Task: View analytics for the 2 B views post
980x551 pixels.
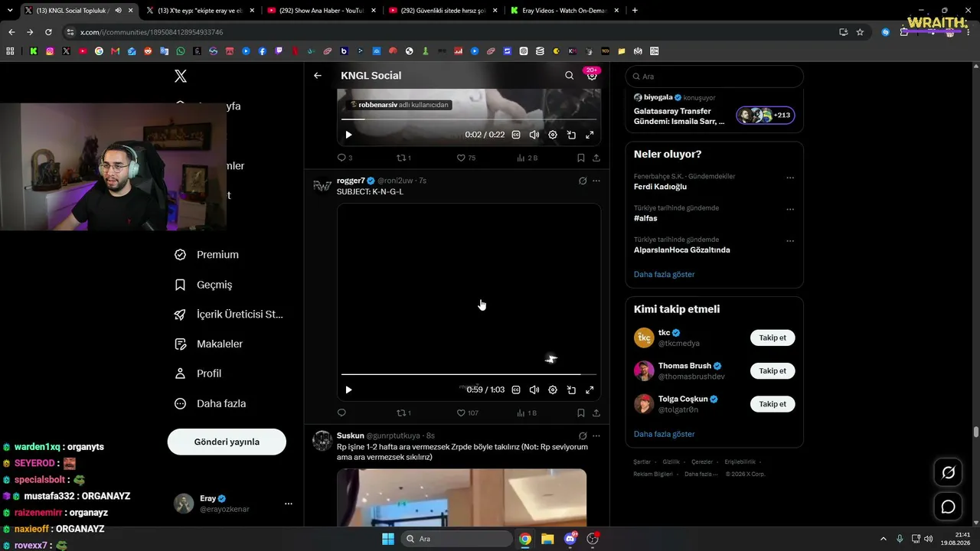Action: point(528,158)
